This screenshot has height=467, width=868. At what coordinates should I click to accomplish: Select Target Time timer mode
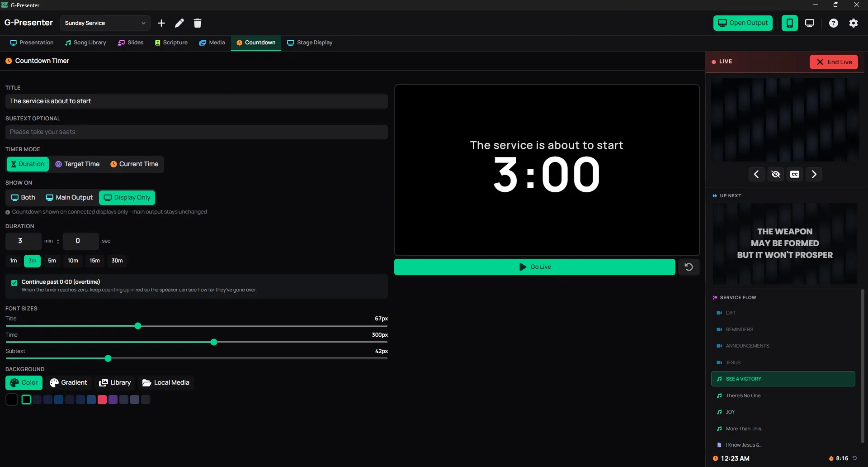pos(77,164)
